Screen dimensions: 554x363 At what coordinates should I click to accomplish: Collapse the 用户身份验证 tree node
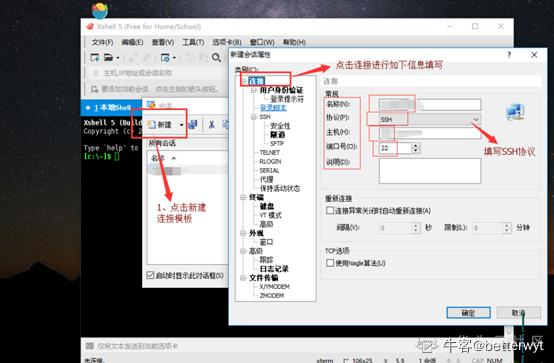click(253, 90)
